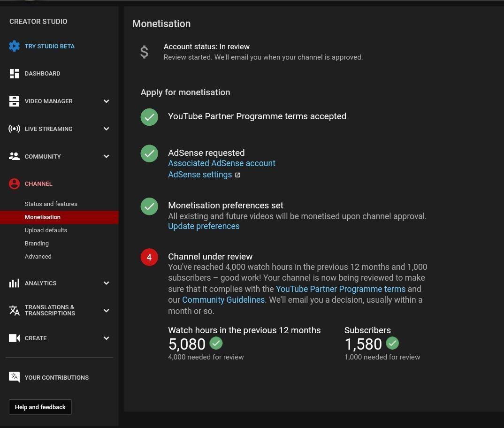
Task: Click the 5,080 watch hours value
Action: click(x=187, y=344)
